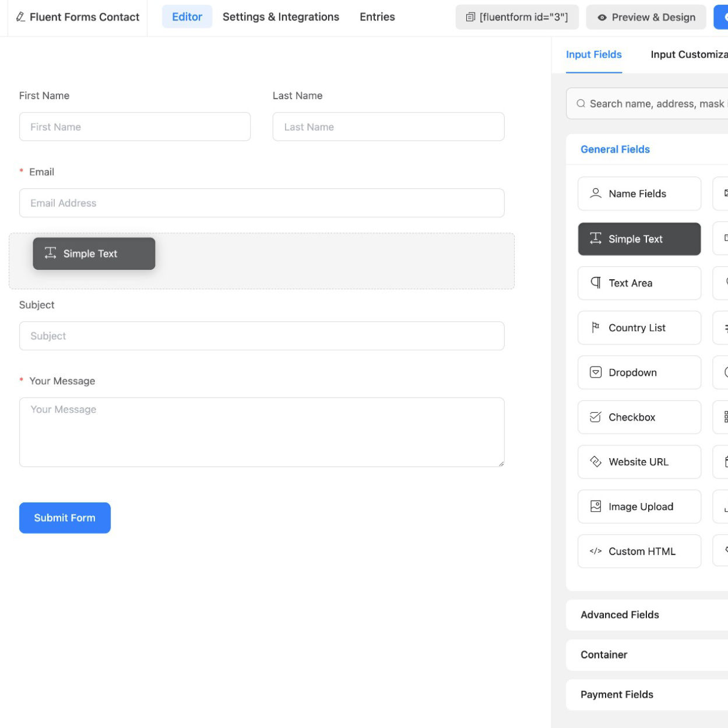Select the Dropdown field icon
The image size is (728, 728).
click(x=595, y=372)
